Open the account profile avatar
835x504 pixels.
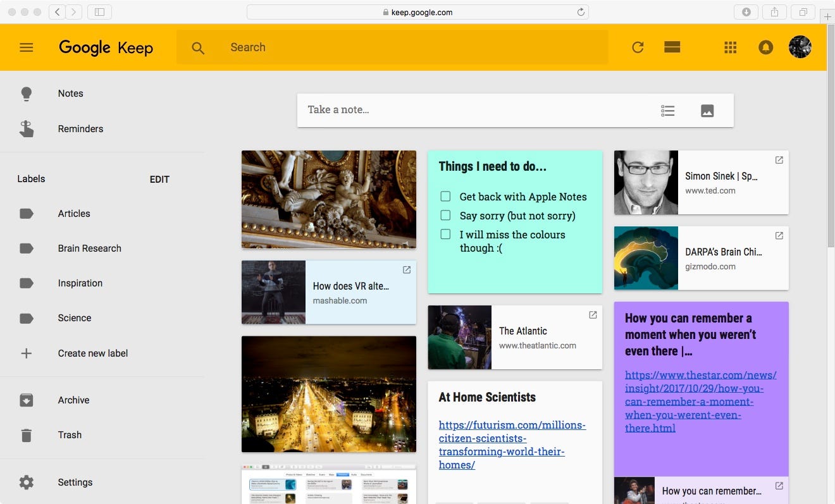[x=800, y=47]
